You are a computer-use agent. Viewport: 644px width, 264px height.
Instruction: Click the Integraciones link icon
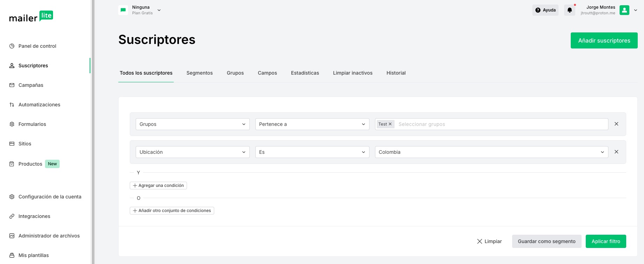coord(12,216)
